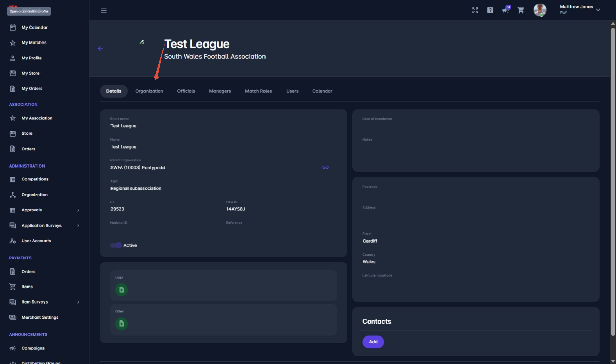
Task: Switch to the Details tab
Action: click(114, 91)
